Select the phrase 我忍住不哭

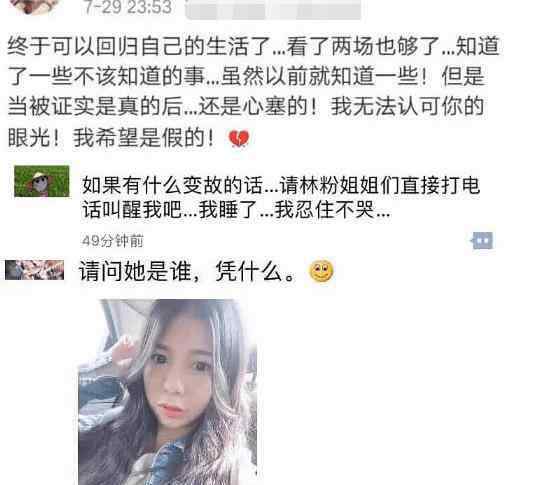pyautogui.click(x=324, y=209)
